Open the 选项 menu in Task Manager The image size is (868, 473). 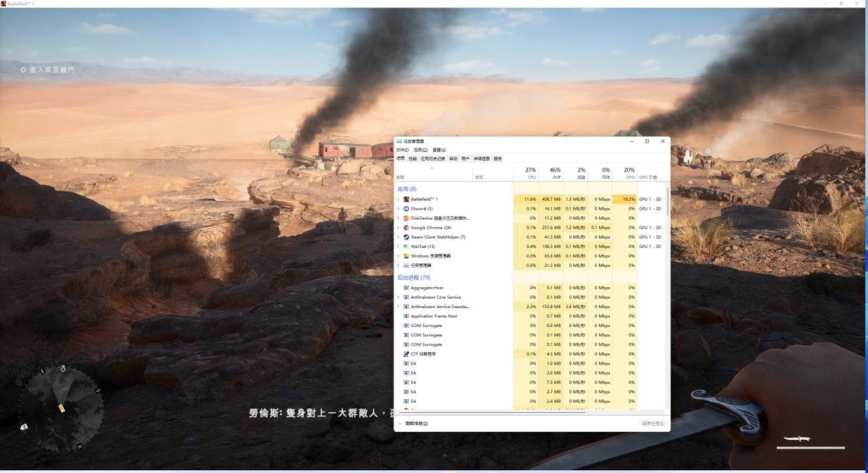click(x=420, y=150)
